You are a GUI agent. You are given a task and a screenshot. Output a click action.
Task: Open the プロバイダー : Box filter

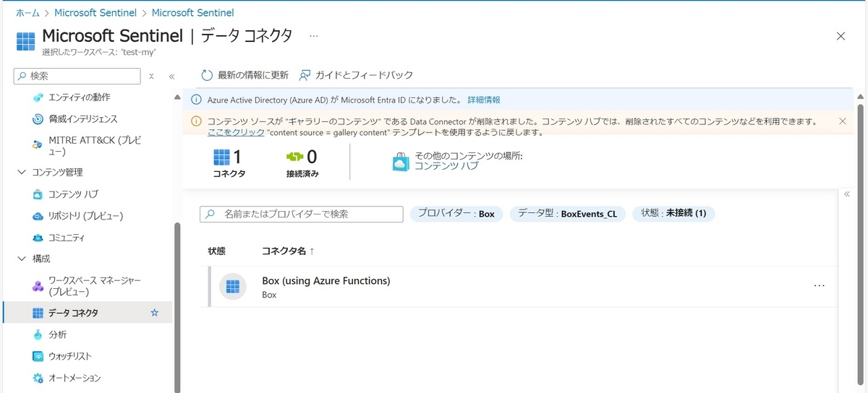pos(456,214)
